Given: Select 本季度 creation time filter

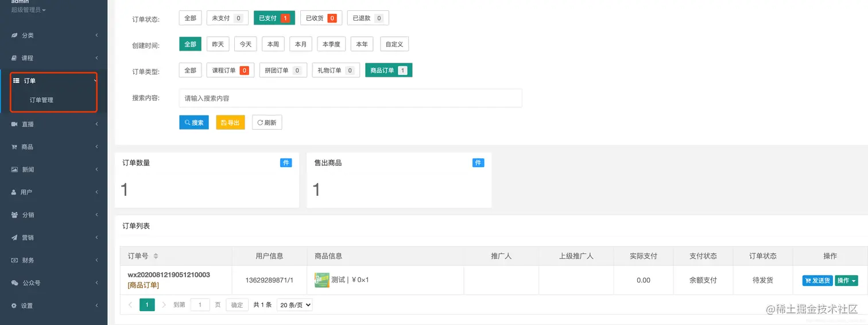Looking at the screenshot, I should tap(331, 44).
